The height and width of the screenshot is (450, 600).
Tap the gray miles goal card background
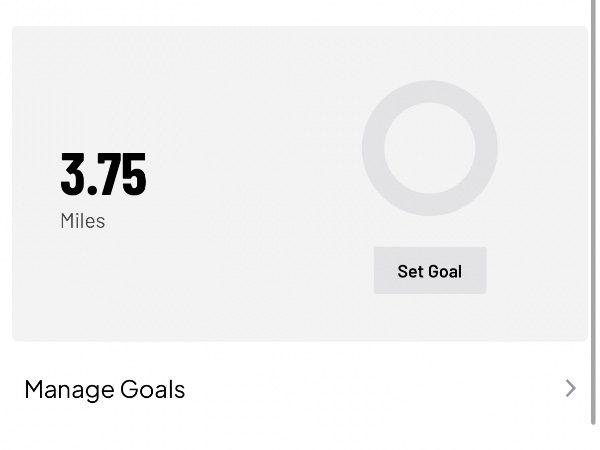(230, 290)
